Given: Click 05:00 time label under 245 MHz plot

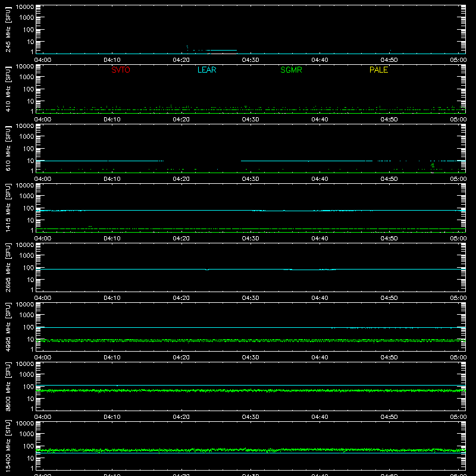Looking at the screenshot, I should [458, 60].
